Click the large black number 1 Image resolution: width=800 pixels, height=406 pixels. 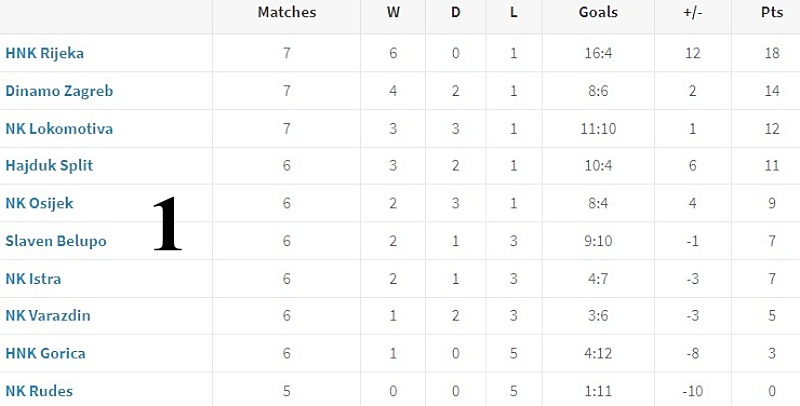(x=168, y=223)
